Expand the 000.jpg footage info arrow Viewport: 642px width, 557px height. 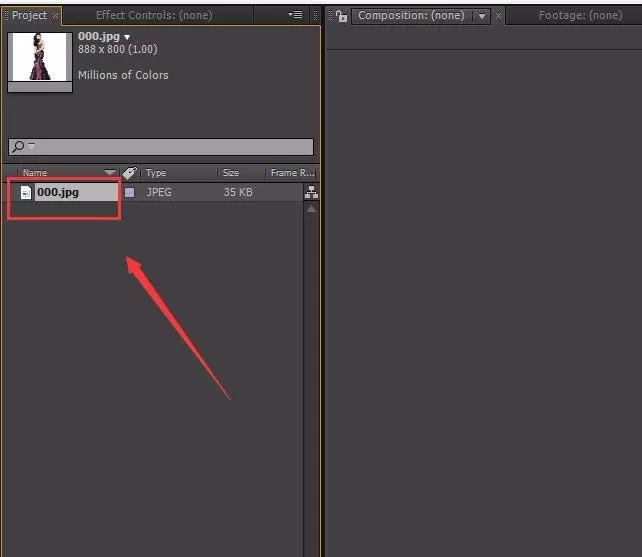pos(127,37)
